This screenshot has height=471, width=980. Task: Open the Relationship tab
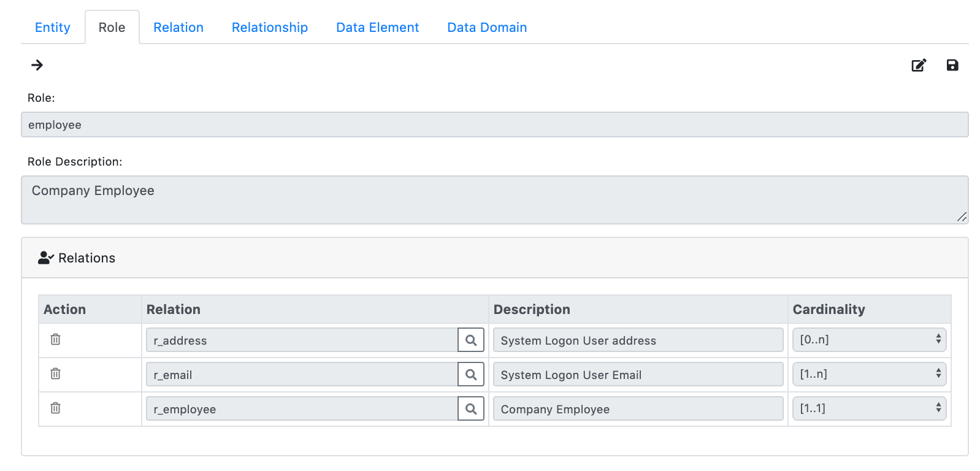click(x=270, y=28)
